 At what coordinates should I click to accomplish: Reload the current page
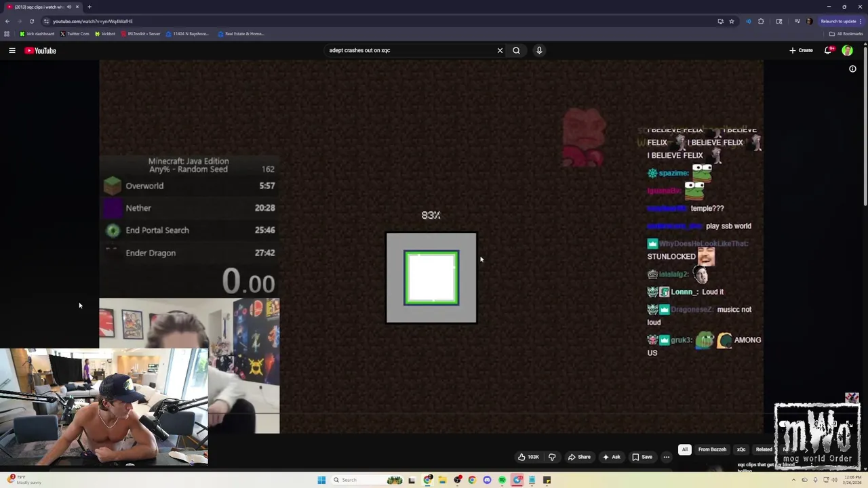[31, 21]
